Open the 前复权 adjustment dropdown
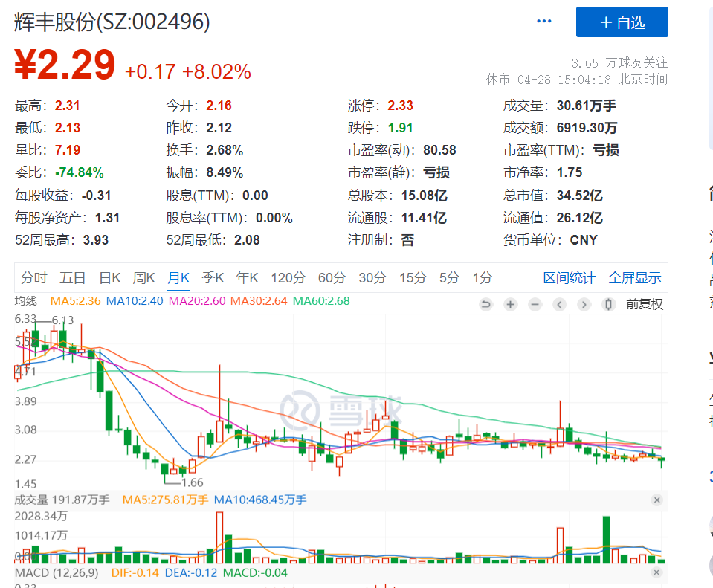The height and width of the screenshot is (588, 713). [x=645, y=304]
